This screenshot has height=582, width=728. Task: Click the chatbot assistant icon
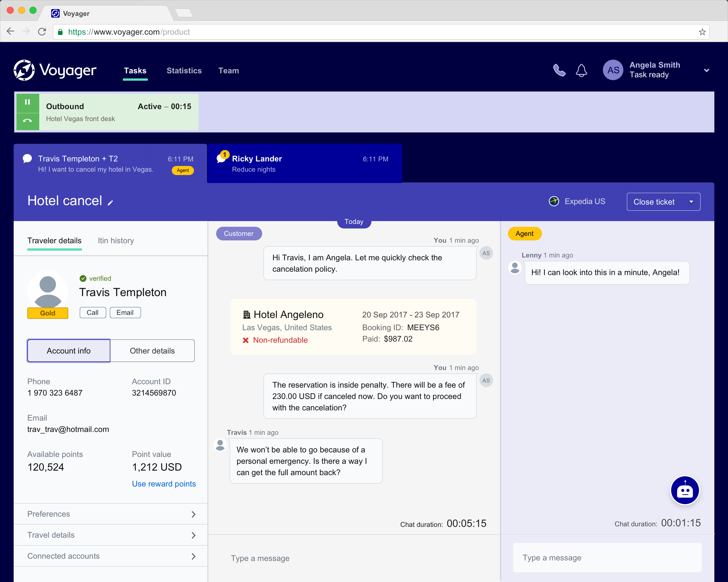click(684, 490)
